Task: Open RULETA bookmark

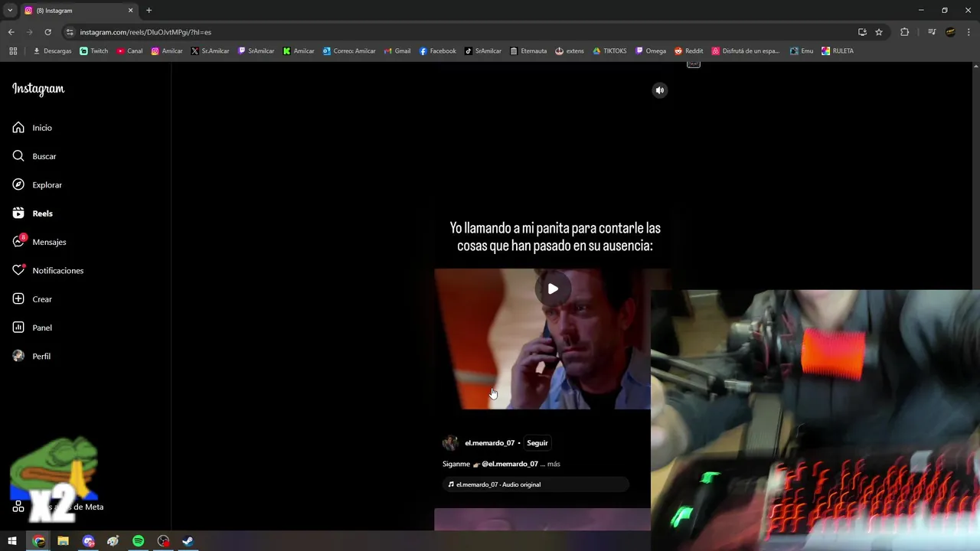Action: [x=838, y=51]
